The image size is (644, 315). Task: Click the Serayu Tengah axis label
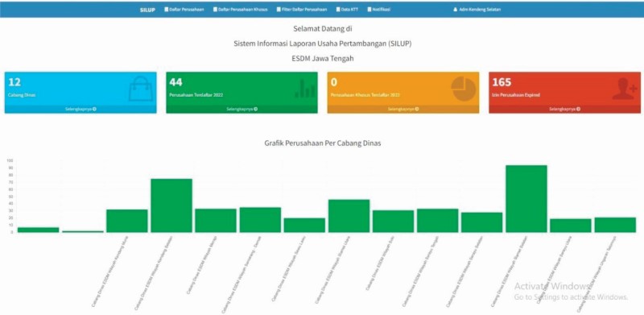421,271
